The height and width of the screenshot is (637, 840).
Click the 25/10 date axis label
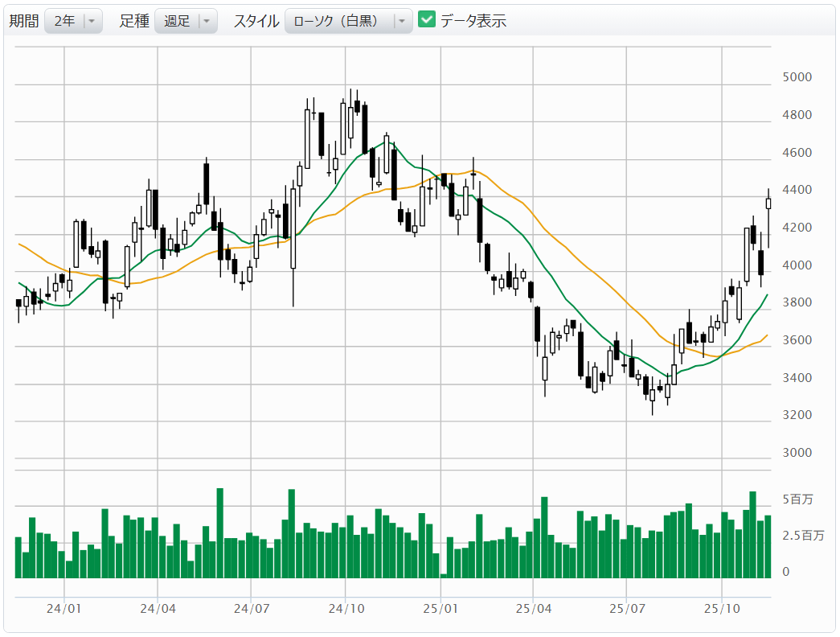coord(722,610)
